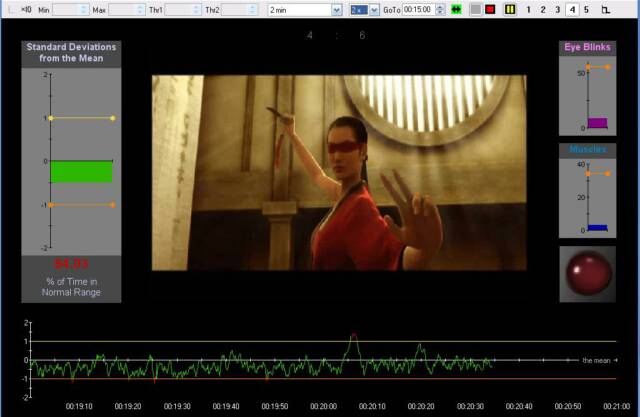Click the Standard Deviations from the Mean header

click(71, 53)
